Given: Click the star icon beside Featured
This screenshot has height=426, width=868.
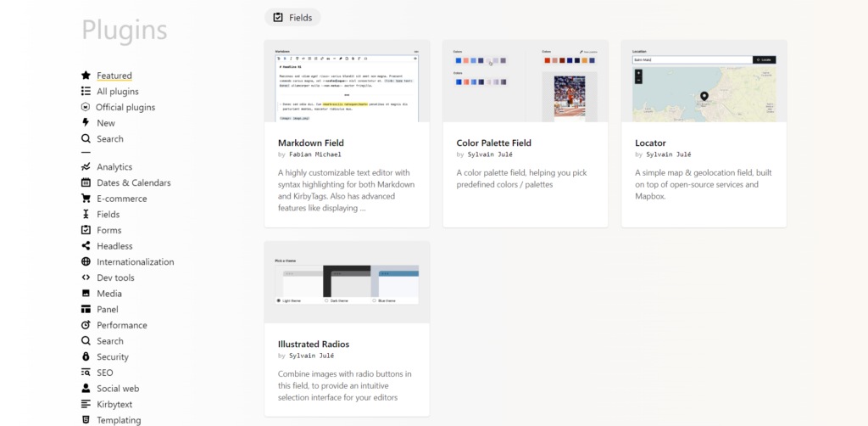Looking at the screenshot, I should 86,76.
